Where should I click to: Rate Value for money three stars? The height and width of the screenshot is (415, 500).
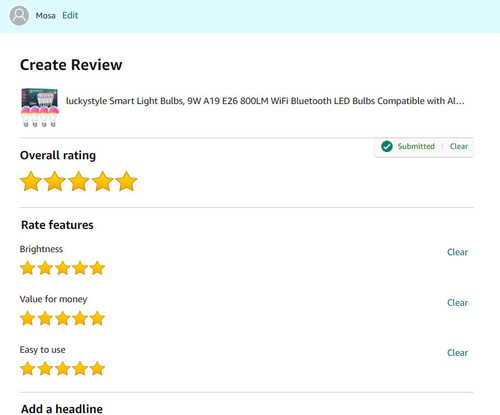[63, 318]
